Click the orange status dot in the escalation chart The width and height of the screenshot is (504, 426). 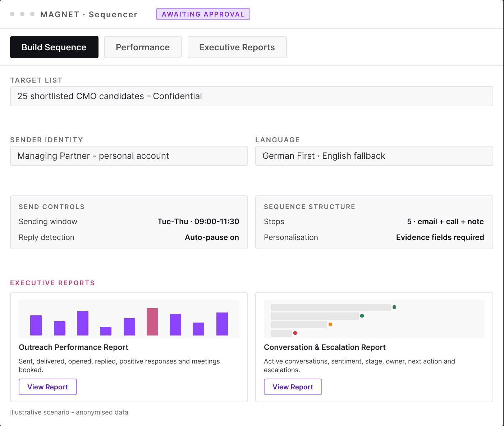[330, 324]
